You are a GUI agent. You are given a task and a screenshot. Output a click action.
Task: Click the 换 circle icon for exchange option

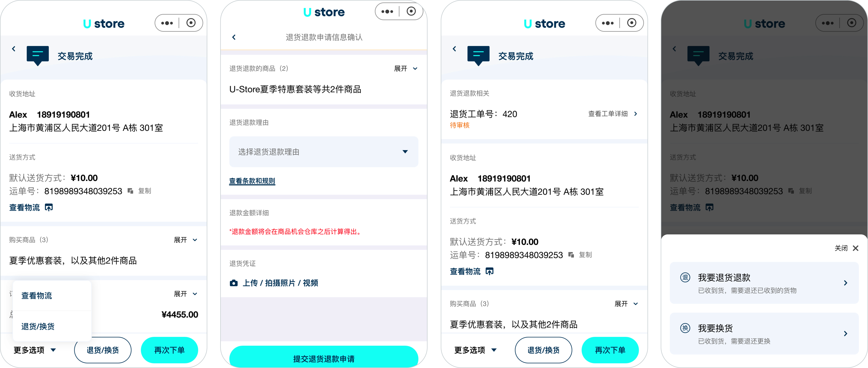(685, 328)
